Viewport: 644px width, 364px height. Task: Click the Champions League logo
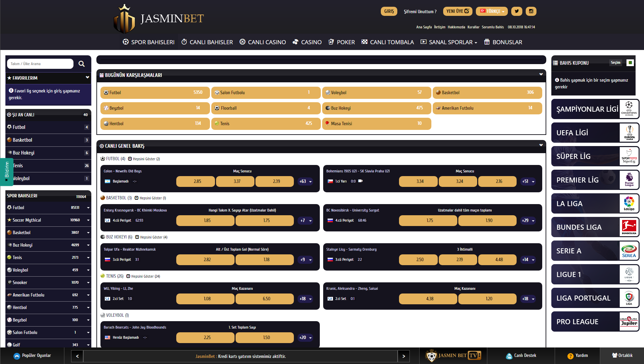[x=629, y=109]
